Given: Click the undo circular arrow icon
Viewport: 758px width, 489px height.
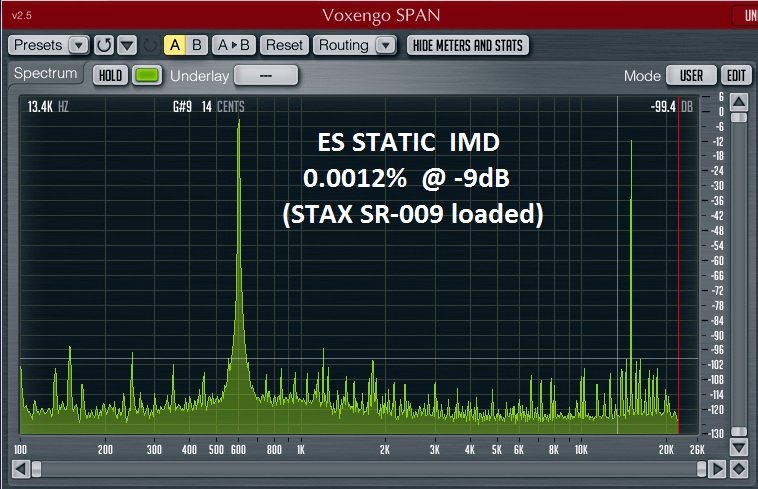Looking at the screenshot, I should pos(104,45).
